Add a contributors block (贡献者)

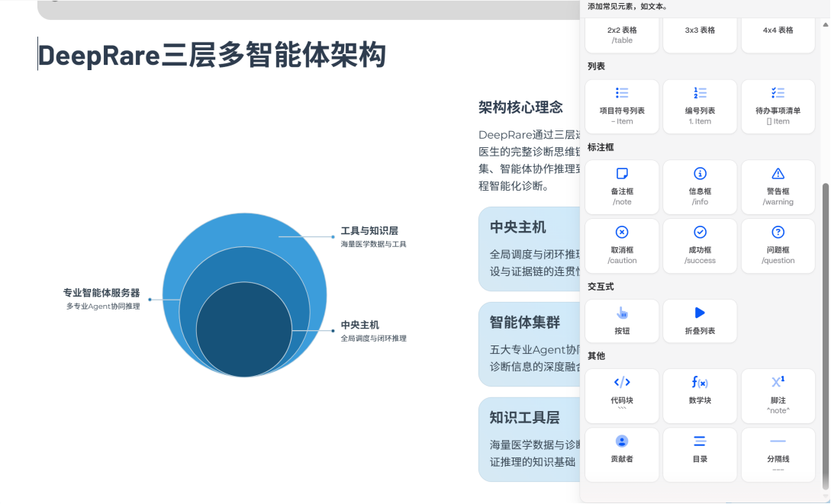click(x=621, y=454)
